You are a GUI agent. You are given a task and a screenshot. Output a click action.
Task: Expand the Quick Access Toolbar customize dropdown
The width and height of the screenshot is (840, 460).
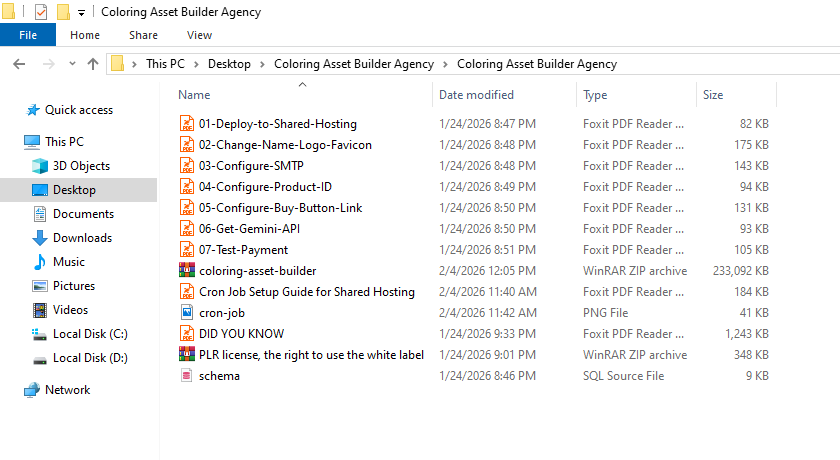point(81,13)
